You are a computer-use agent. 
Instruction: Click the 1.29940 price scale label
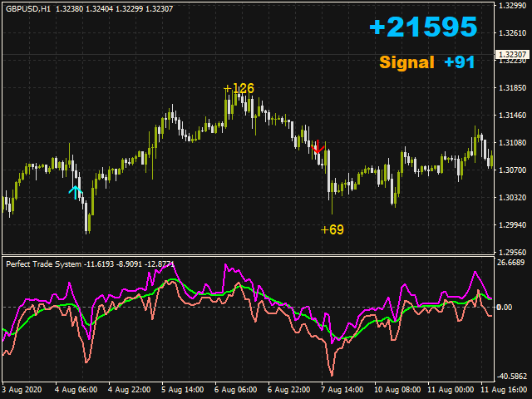512,225
